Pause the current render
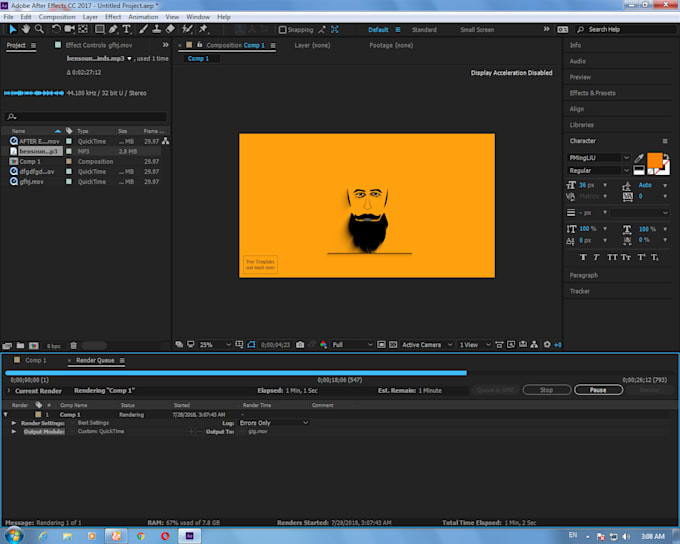This screenshot has height=544, width=680. coord(598,390)
